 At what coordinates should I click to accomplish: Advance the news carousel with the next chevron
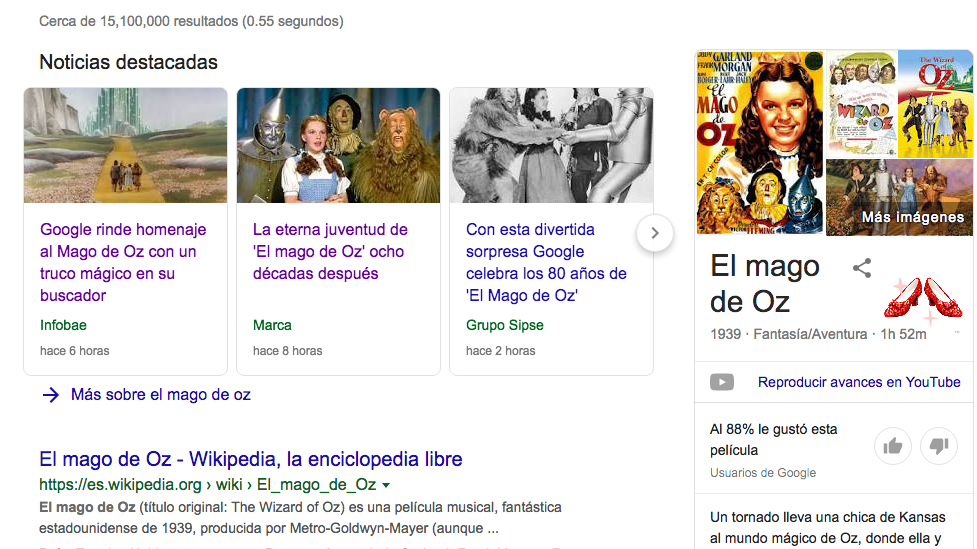point(655,233)
